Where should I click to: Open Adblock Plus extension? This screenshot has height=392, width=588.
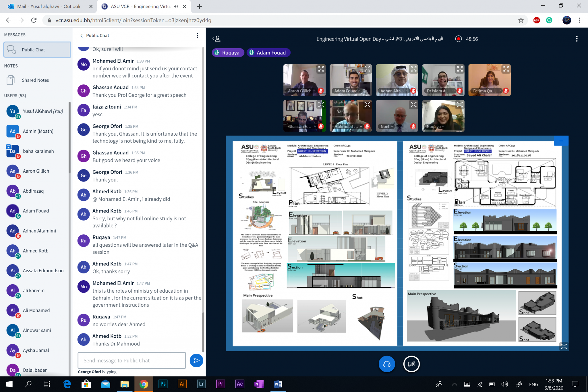click(536, 20)
